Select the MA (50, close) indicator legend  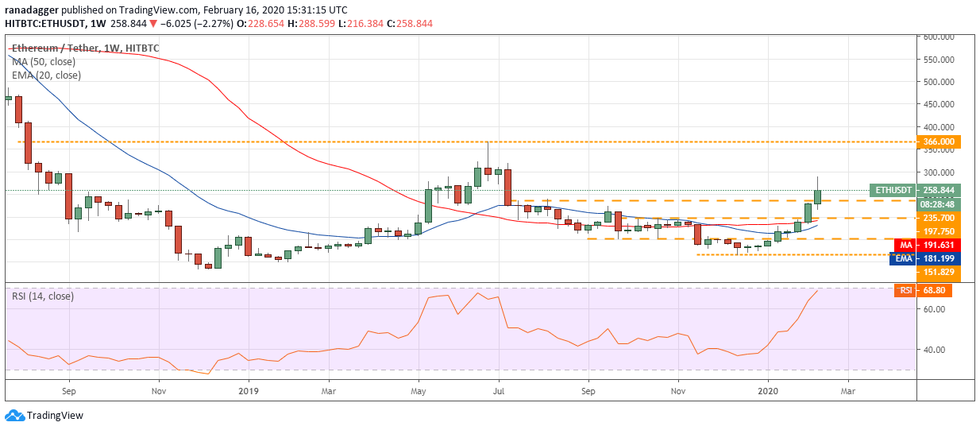44,62
